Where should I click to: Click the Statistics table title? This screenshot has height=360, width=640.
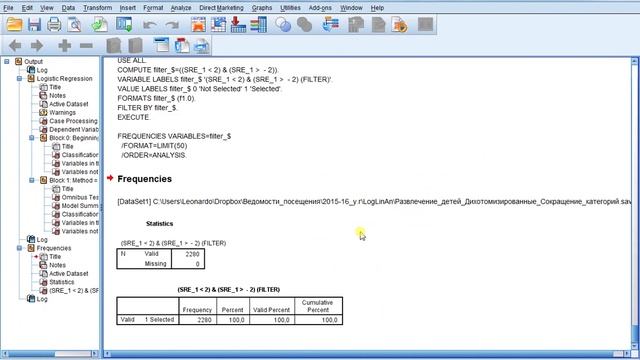[x=160, y=224]
